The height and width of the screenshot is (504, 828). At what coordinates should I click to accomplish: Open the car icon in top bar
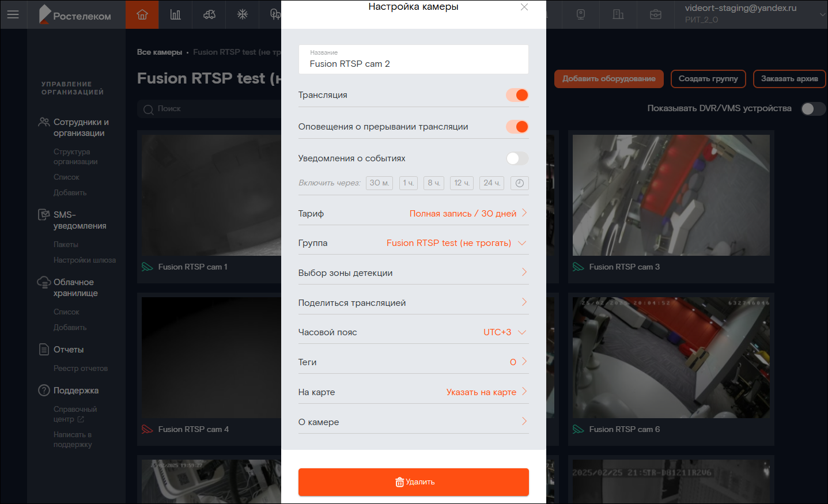pos(209,14)
